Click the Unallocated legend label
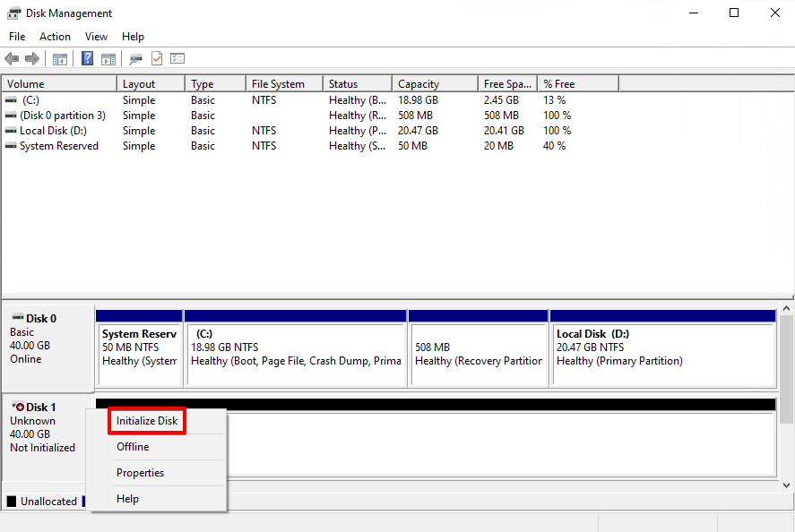The width and height of the screenshot is (795, 532). click(x=48, y=501)
